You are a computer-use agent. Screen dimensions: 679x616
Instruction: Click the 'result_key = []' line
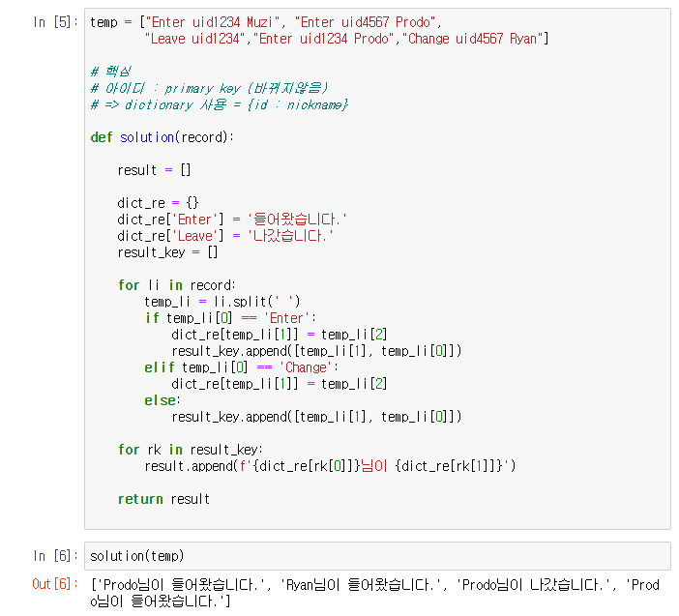[x=167, y=252]
